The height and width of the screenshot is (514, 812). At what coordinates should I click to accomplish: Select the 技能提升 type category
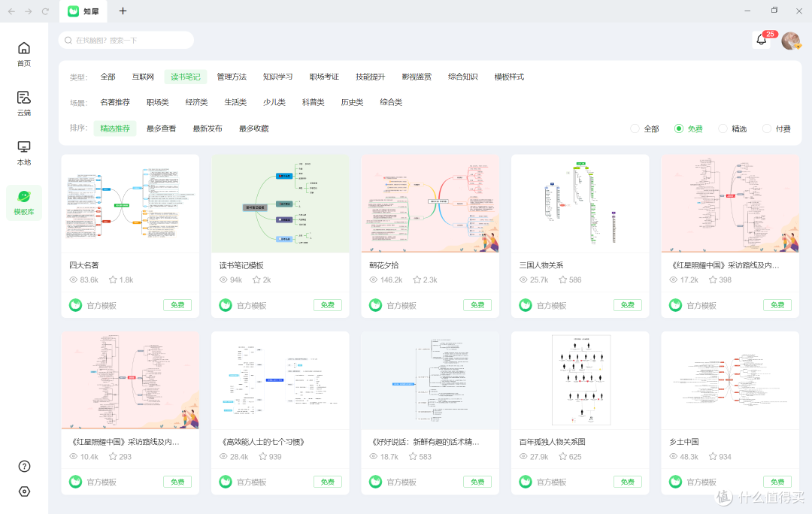(x=370, y=77)
